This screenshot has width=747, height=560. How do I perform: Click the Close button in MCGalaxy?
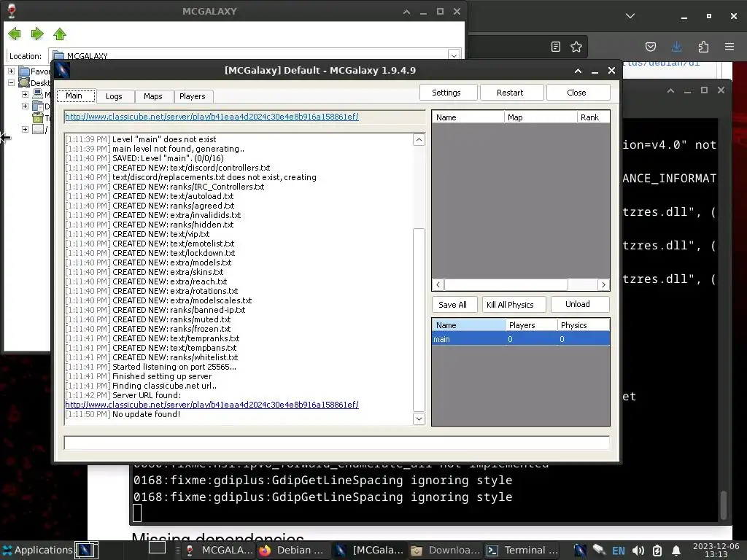[576, 93]
